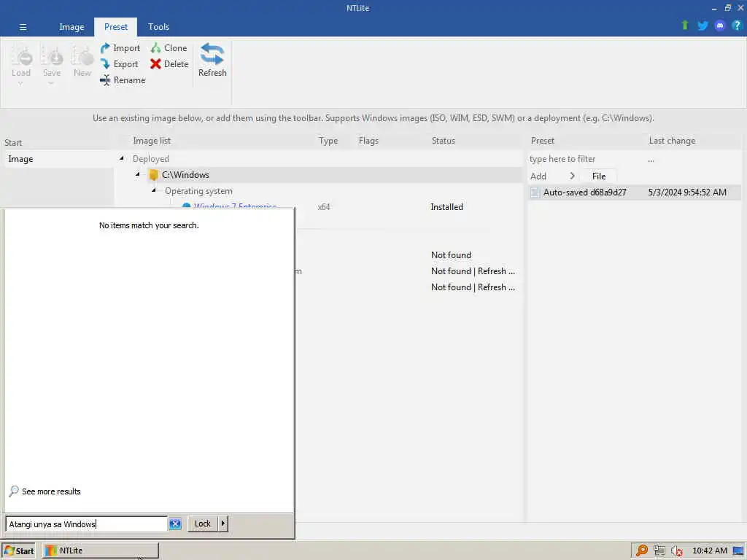Clone the selected preset
The height and width of the screenshot is (560, 747).
click(169, 48)
